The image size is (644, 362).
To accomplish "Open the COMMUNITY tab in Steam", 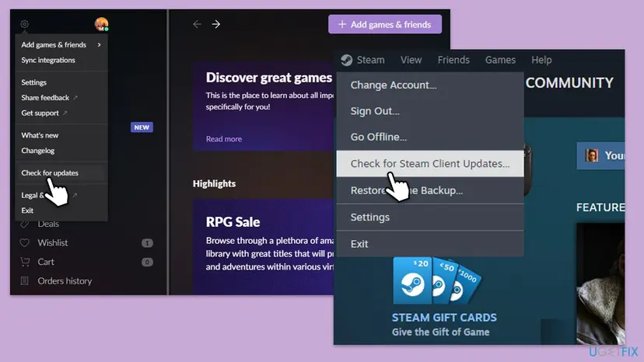I will click(x=569, y=83).
